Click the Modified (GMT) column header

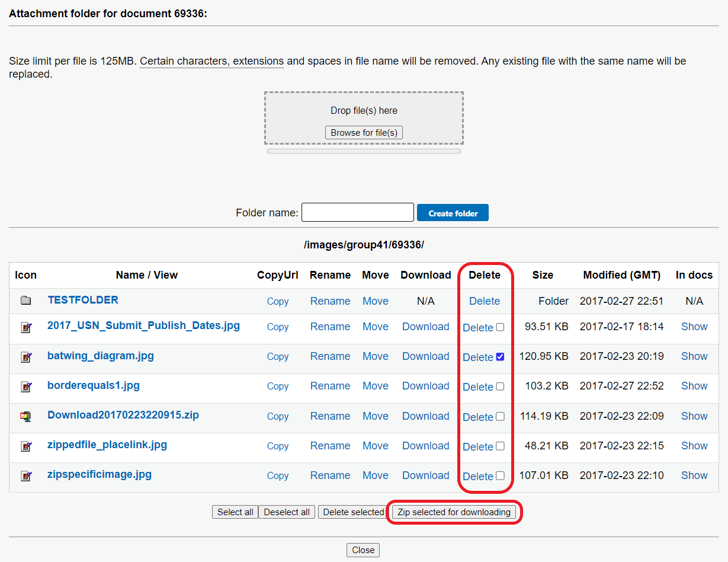(x=621, y=275)
